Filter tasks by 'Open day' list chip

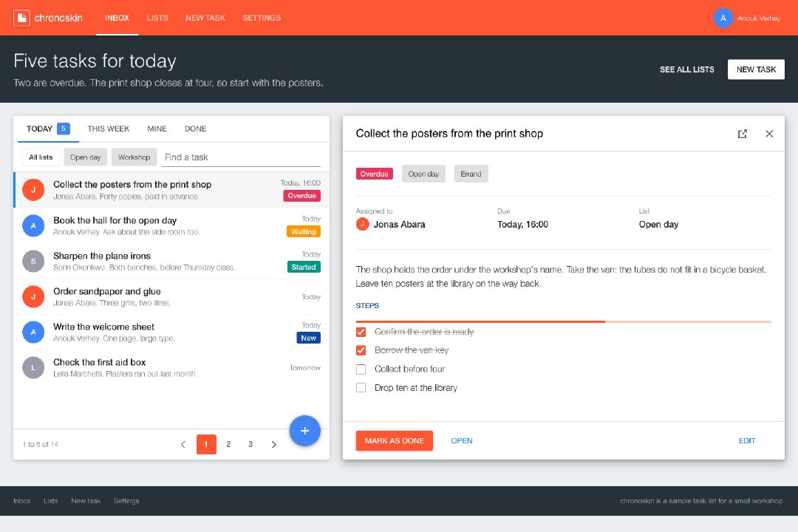[86, 157]
